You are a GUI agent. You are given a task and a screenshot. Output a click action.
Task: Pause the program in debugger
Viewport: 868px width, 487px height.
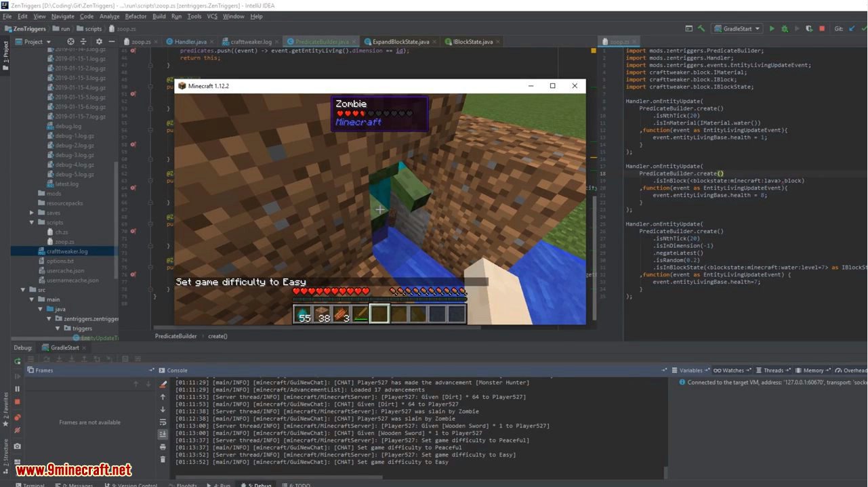coord(17,389)
